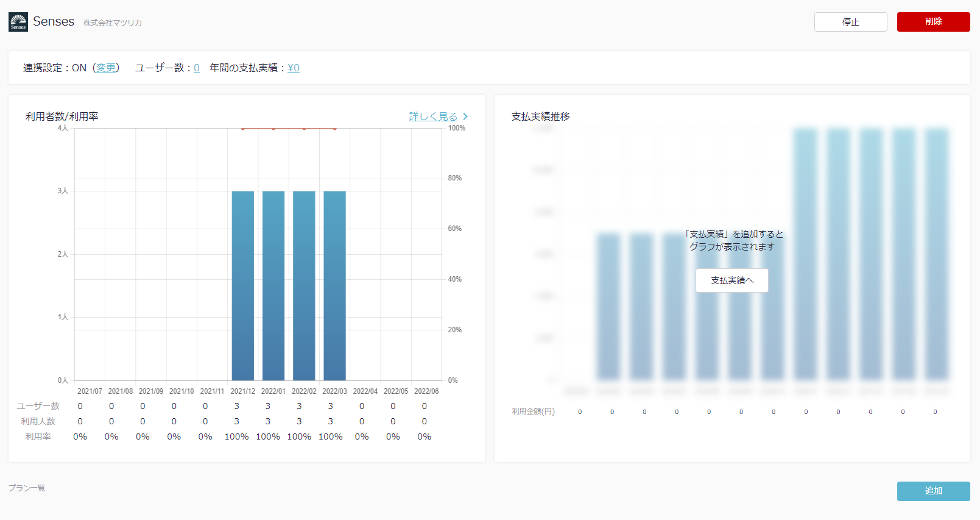The image size is (980, 520).
Task: Open the 変更 link for 連携設定
Action: tap(106, 68)
